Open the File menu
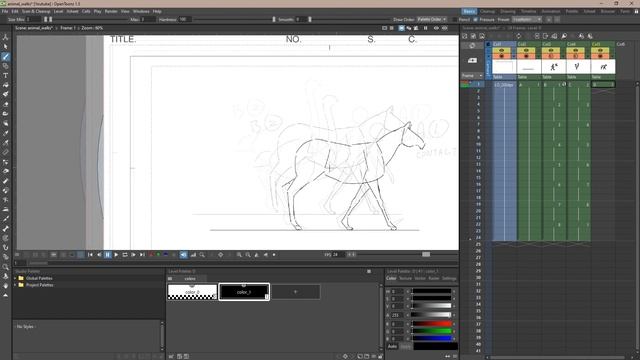Screen dimensions: 640x360 tap(5, 11)
